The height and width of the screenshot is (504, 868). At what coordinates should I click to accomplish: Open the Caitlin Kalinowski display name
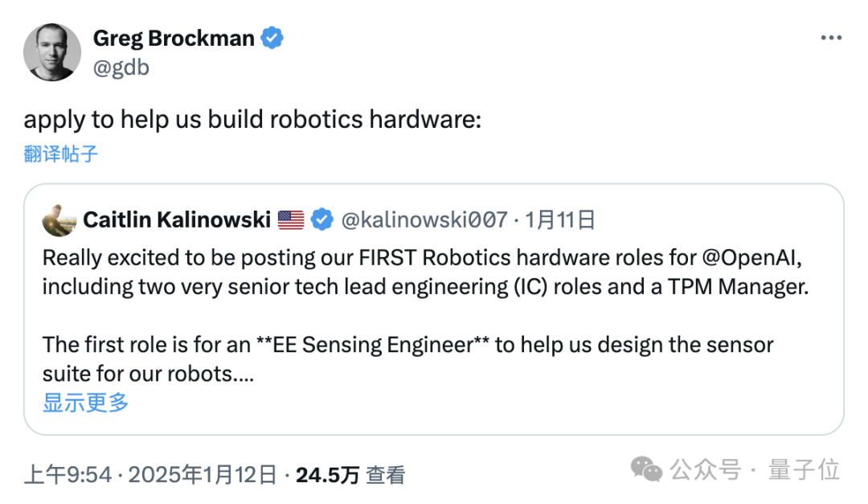coord(177,219)
